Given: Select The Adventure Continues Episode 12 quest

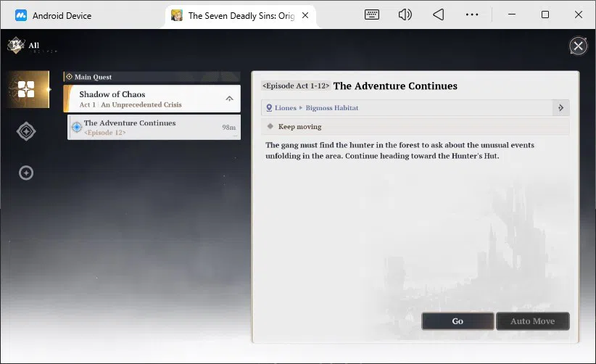Looking at the screenshot, I should 154,128.
